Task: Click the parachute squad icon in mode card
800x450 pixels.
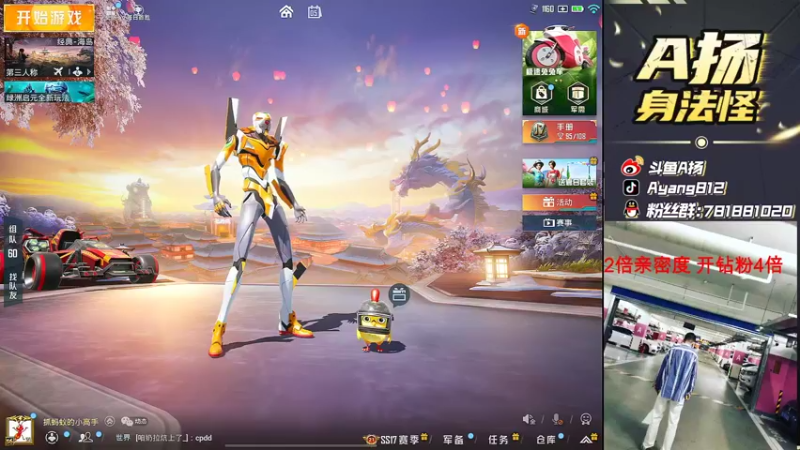Action: click(x=77, y=72)
